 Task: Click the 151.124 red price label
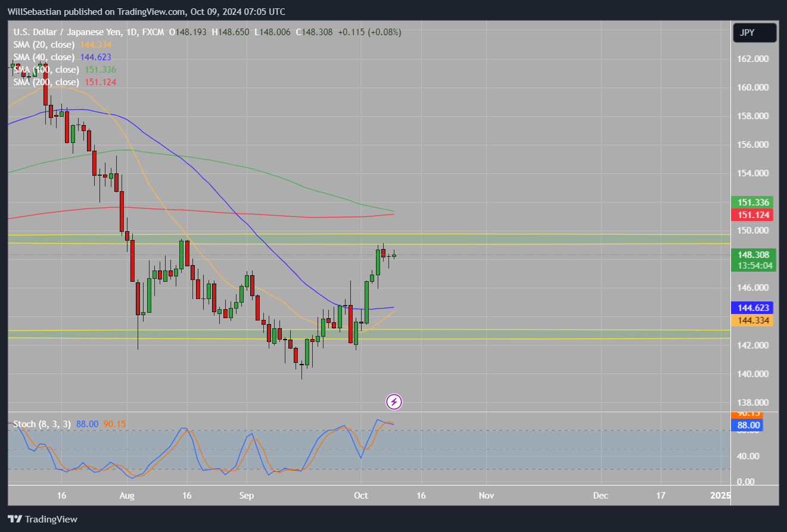[754, 215]
